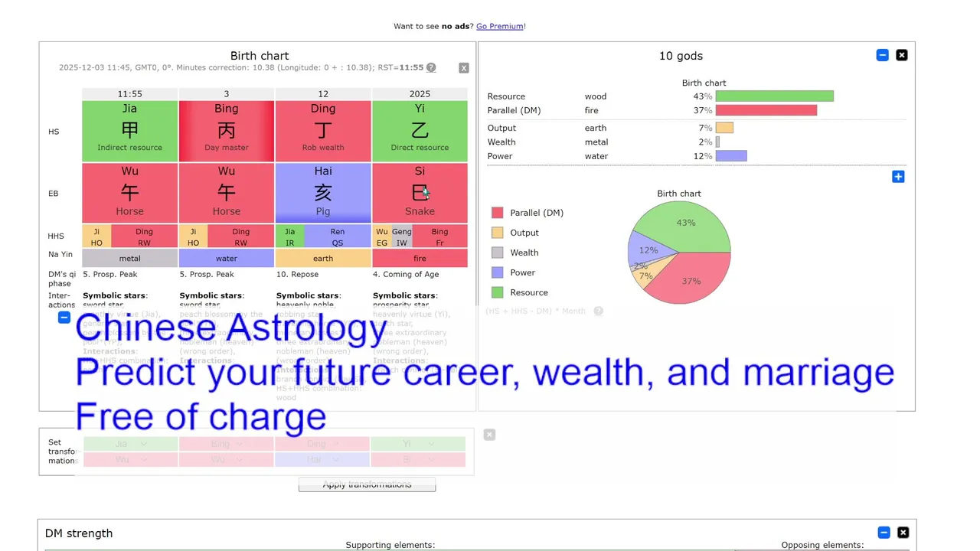Open the Jia transformation dropdown
The width and height of the screenshot is (980, 551).
pos(130,444)
